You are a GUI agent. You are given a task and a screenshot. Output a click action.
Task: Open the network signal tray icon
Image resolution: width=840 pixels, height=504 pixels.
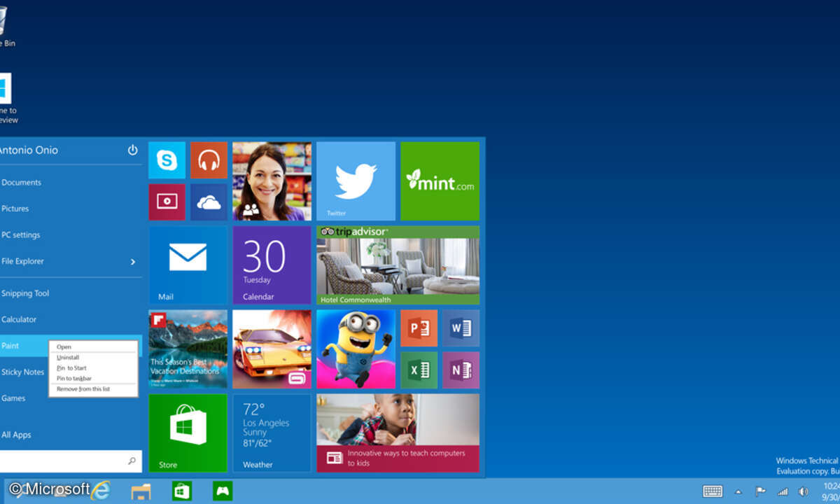coord(783,491)
